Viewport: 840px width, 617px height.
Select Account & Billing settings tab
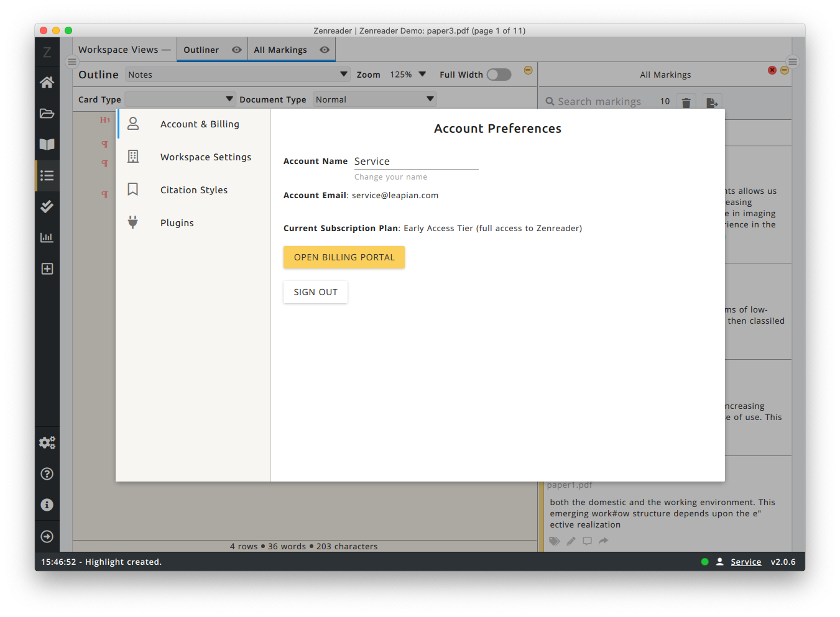pyautogui.click(x=194, y=124)
